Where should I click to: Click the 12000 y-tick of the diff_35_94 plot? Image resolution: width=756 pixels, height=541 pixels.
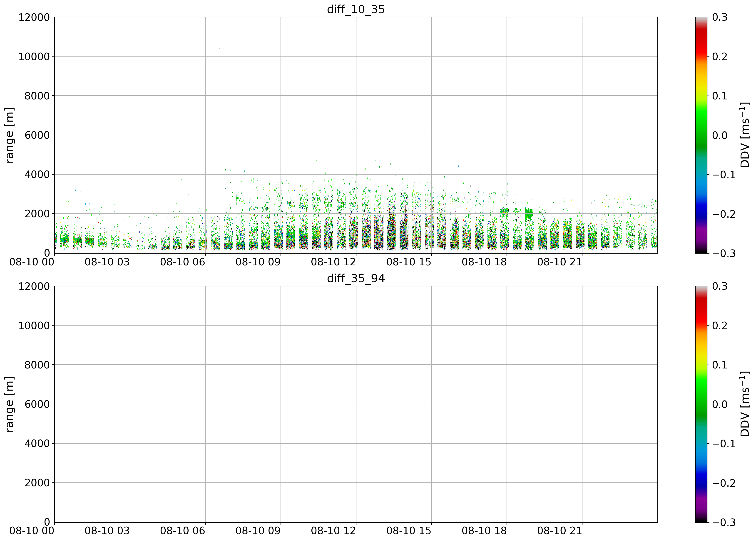(34, 286)
